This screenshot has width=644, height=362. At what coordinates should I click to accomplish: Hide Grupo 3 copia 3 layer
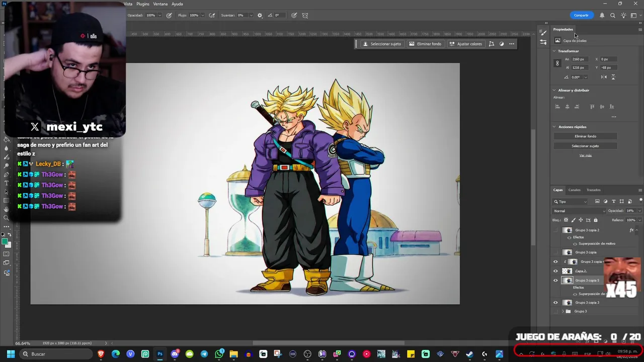555,303
